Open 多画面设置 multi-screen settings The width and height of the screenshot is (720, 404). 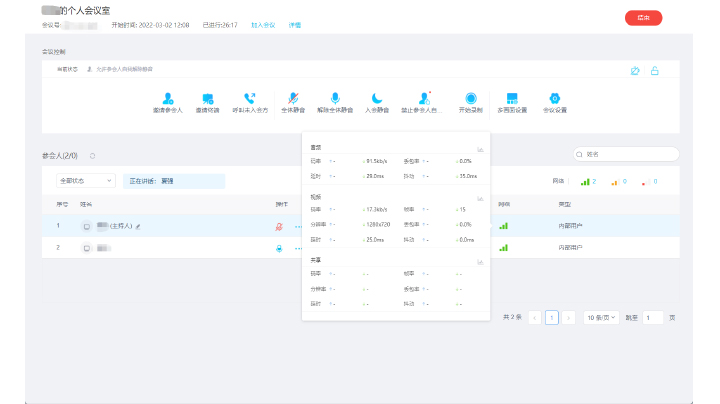512,98
